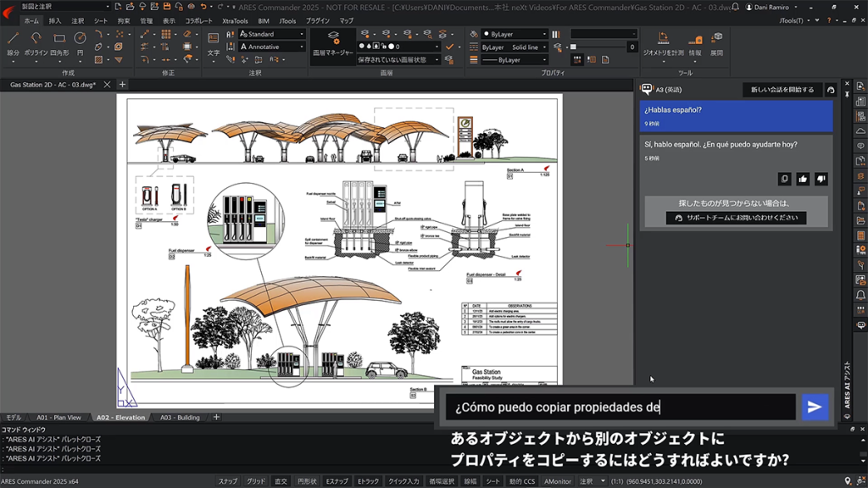Click the send arrow in the AI chat
868x488 pixels.
[815, 408]
